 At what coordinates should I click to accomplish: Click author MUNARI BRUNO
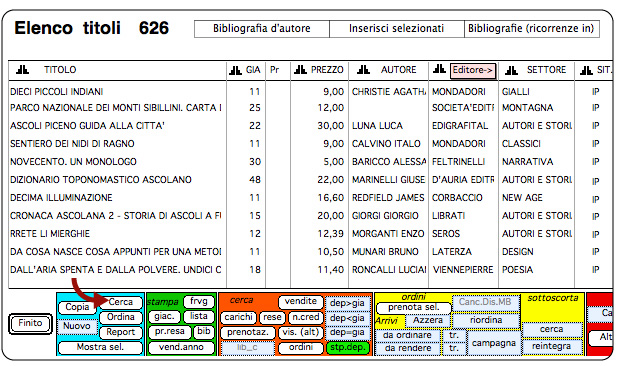pos(385,252)
